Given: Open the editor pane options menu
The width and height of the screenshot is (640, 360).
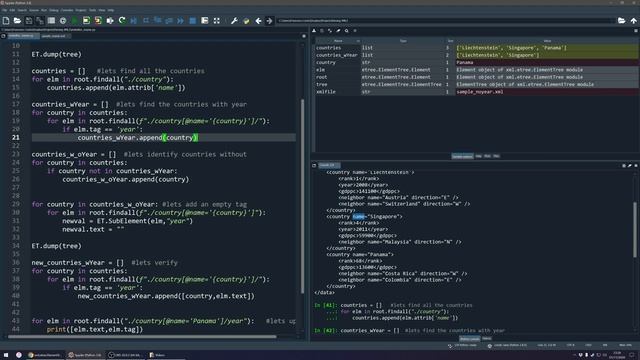Looking at the screenshot, I should point(304,36).
